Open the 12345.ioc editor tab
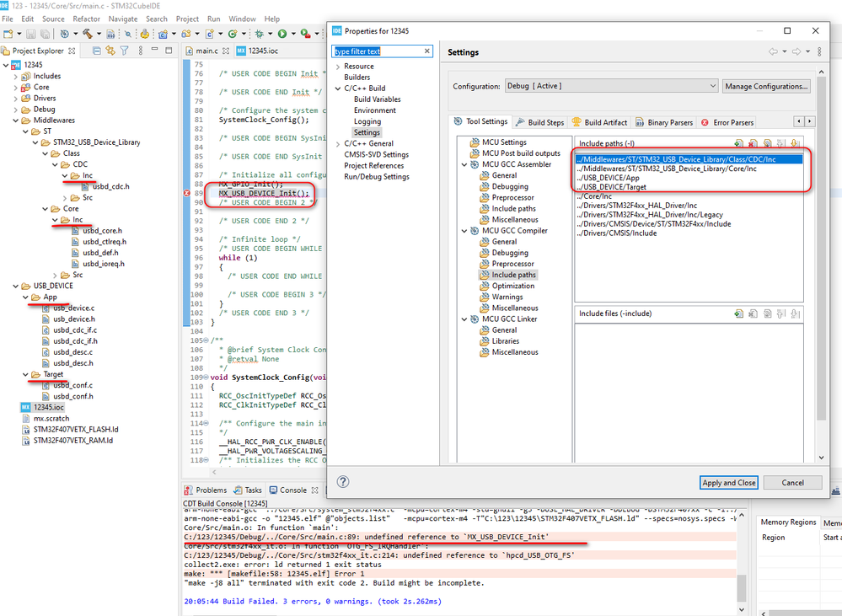The image size is (842, 616). tap(258, 51)
